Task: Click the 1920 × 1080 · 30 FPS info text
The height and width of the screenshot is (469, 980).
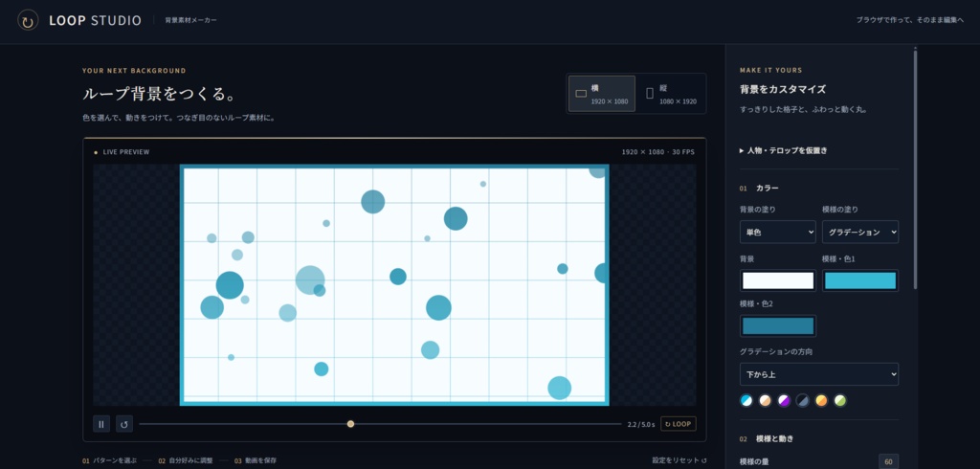Action: [x=658, y=152]
